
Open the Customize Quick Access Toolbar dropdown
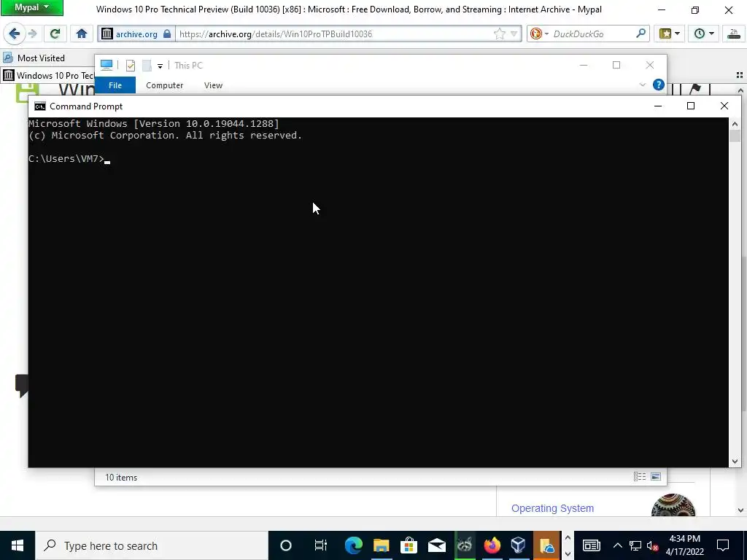160,66
